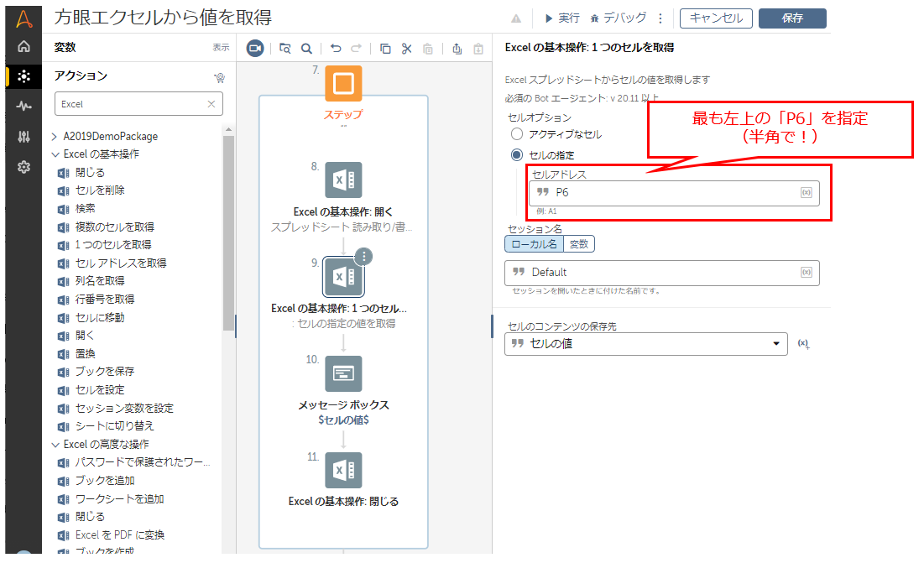Select the orange ステップ action block
This screenshot has height=563, width=924.
pos(343,84)
